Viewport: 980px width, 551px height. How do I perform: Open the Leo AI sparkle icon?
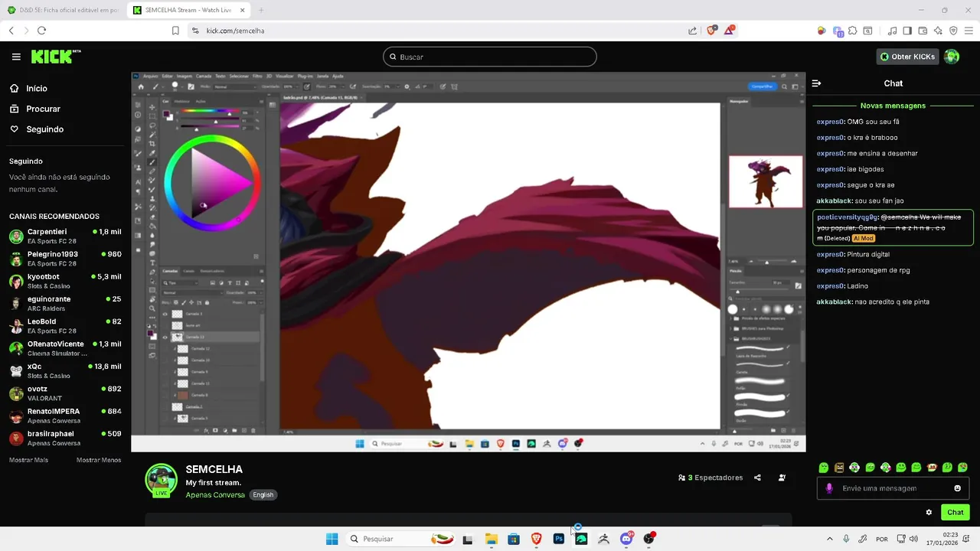[938, 31]
